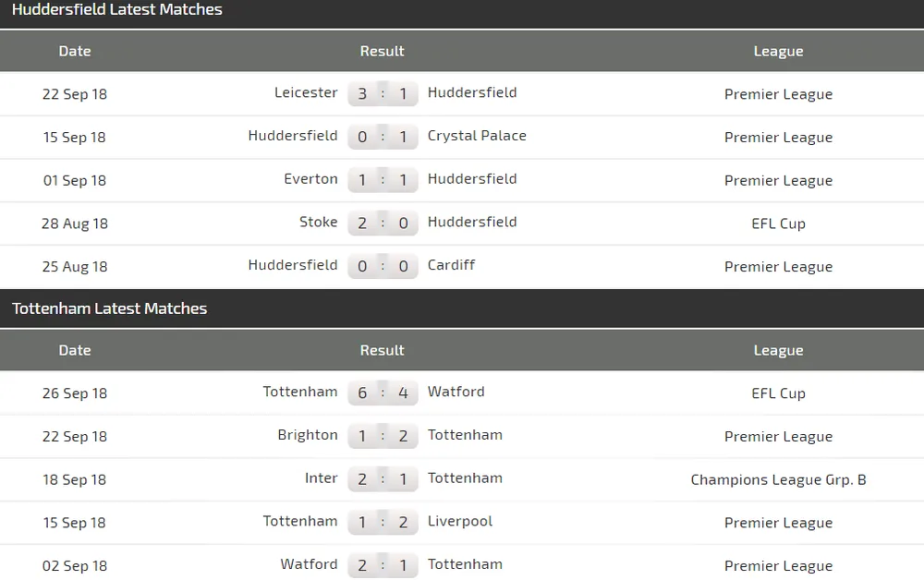Click the 3:1 Leicester vs Huddersfield score

click(383, 94)
